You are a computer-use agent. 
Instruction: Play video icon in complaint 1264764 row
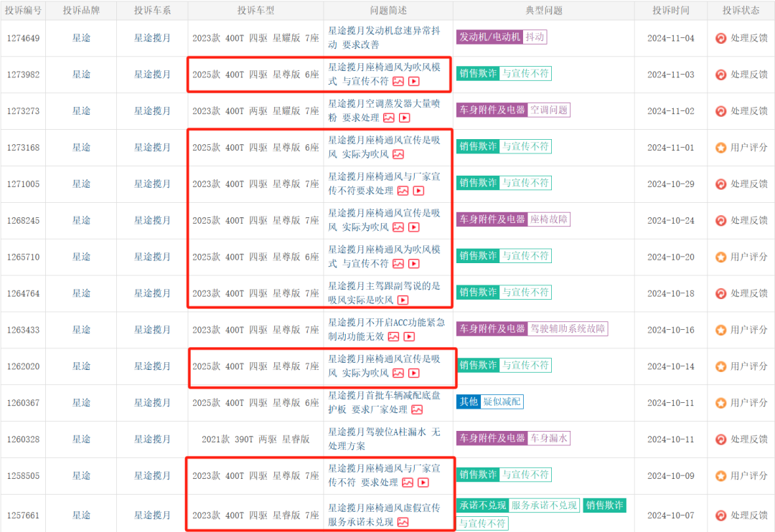tap(403, 300)
